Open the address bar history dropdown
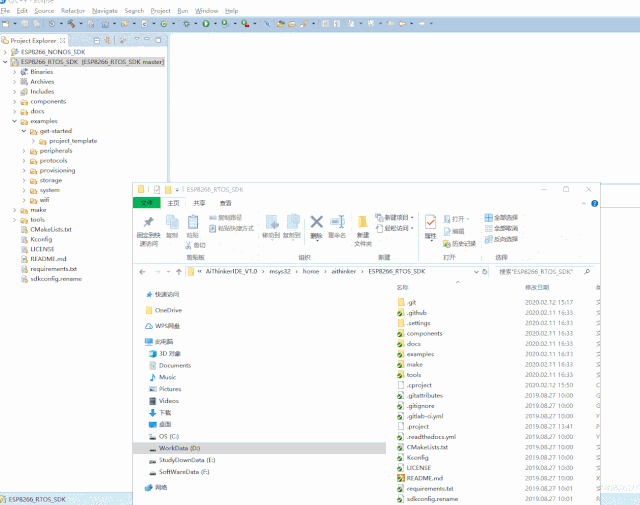Image resolution: width=640 pixels, height=505 pixels. (476, 272)
